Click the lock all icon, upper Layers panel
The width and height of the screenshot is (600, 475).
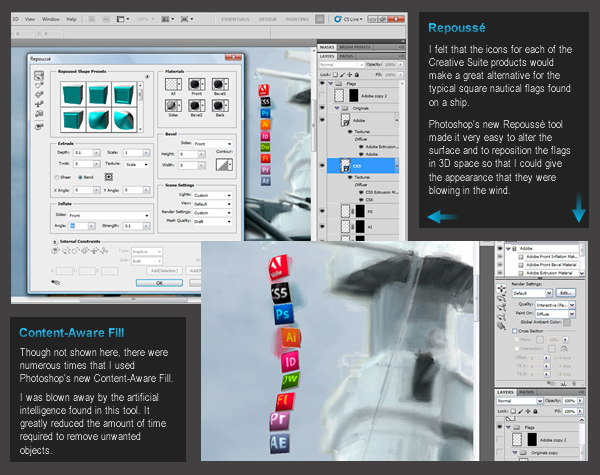point(357,75)
